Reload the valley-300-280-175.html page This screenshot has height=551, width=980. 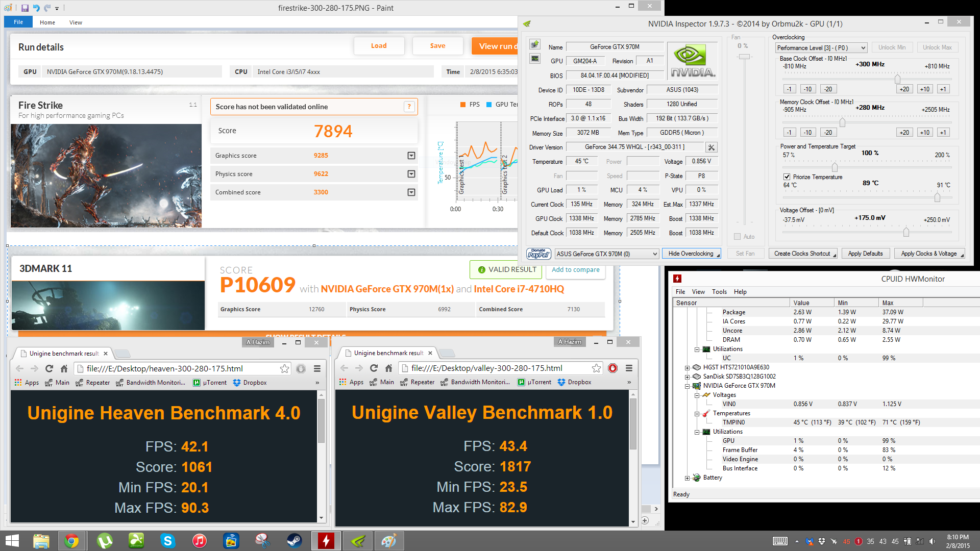pos(374,368)
